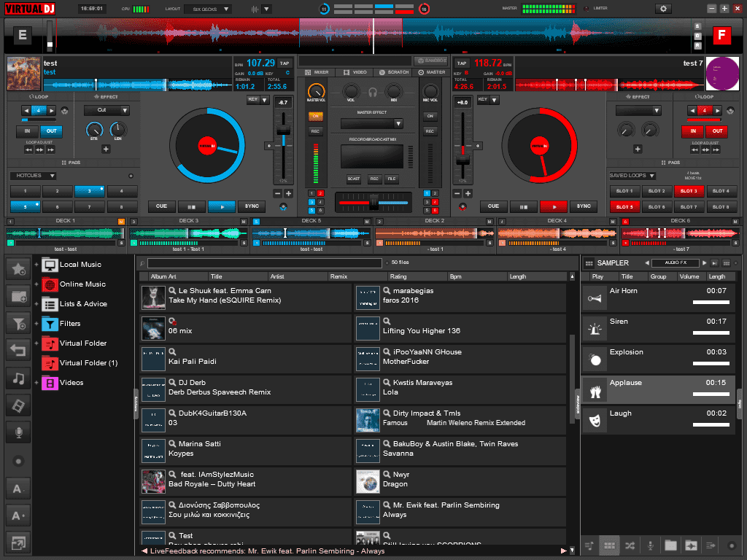Open the master effect dropdown

372,124
